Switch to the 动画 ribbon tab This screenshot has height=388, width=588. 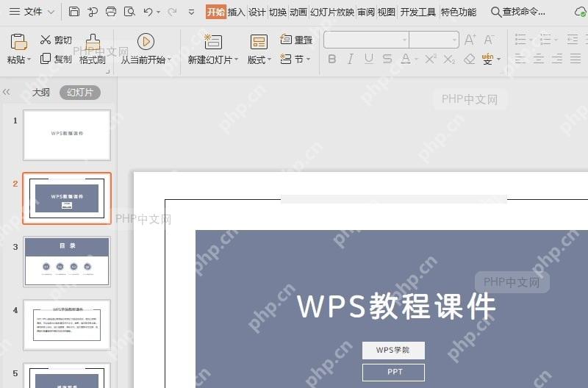[x=298, y=12]
